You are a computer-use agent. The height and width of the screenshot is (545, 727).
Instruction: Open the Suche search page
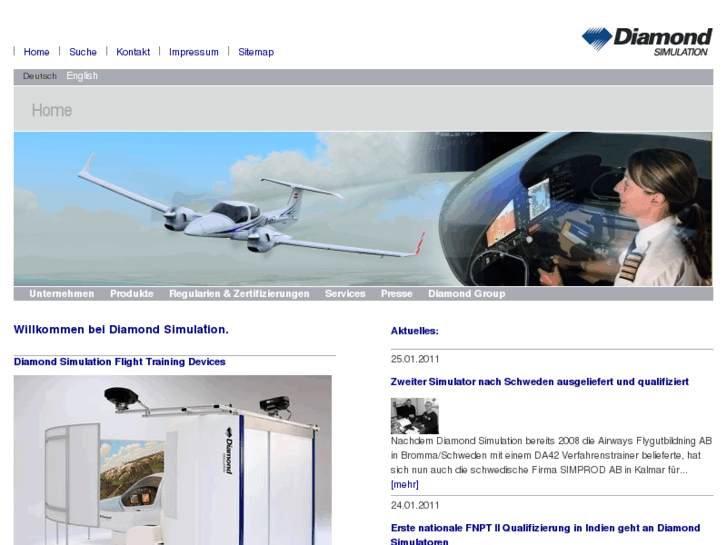83,52
